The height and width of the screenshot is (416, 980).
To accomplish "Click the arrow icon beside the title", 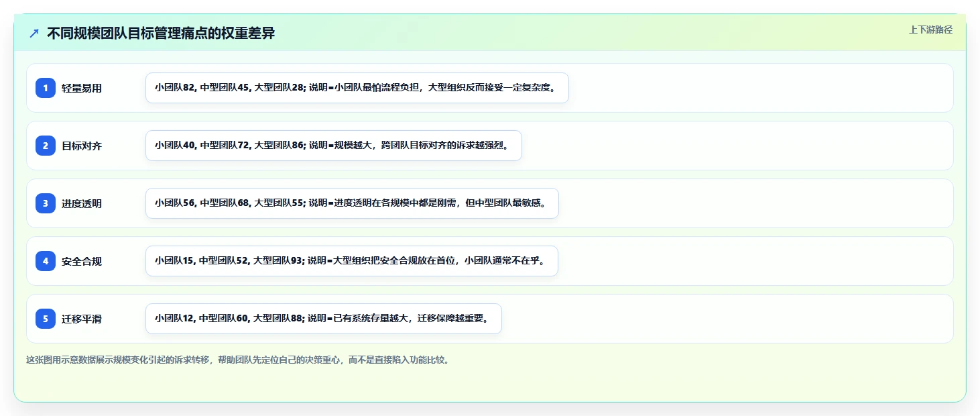I will pos(34,34).
